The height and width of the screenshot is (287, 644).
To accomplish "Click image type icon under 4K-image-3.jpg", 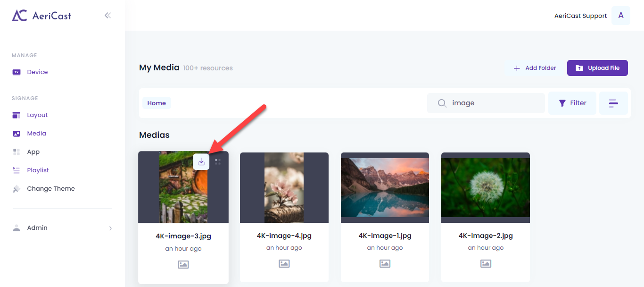I will (183, 265).
